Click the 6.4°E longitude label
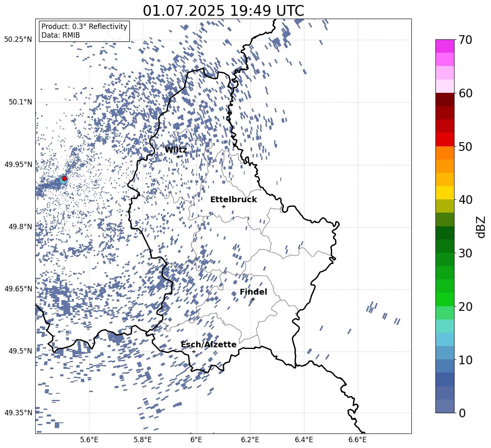491x448 pixels. coord(304,440)
